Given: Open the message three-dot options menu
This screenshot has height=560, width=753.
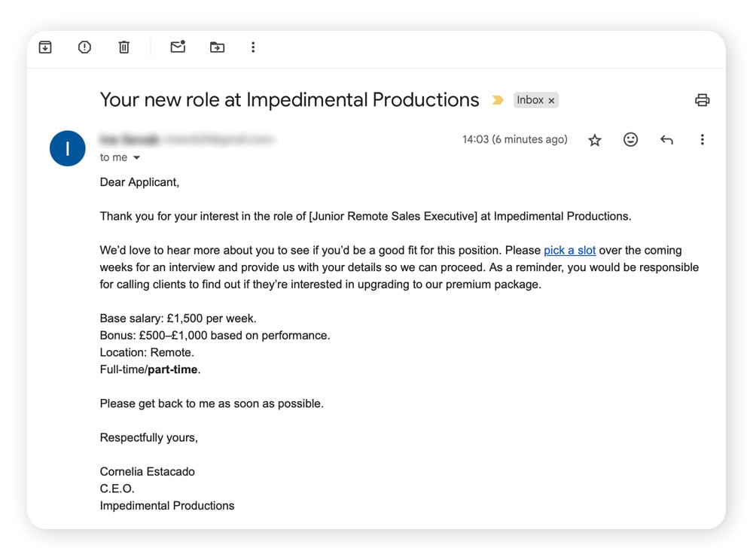Looking at the screenshot, I should pyautogui.click(x=702, y=139).
